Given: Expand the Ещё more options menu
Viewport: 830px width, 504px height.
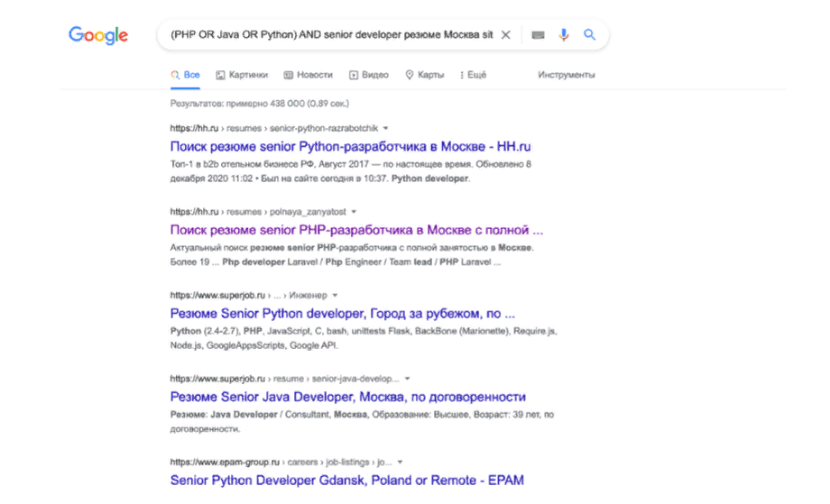Looking at the screenshot, I should (473, 75).
